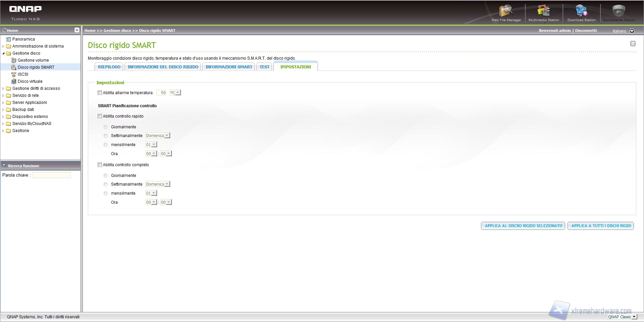Select Giornalmente radio under controllo rapido
Screen dimensions: 644x322
[106, 127]
